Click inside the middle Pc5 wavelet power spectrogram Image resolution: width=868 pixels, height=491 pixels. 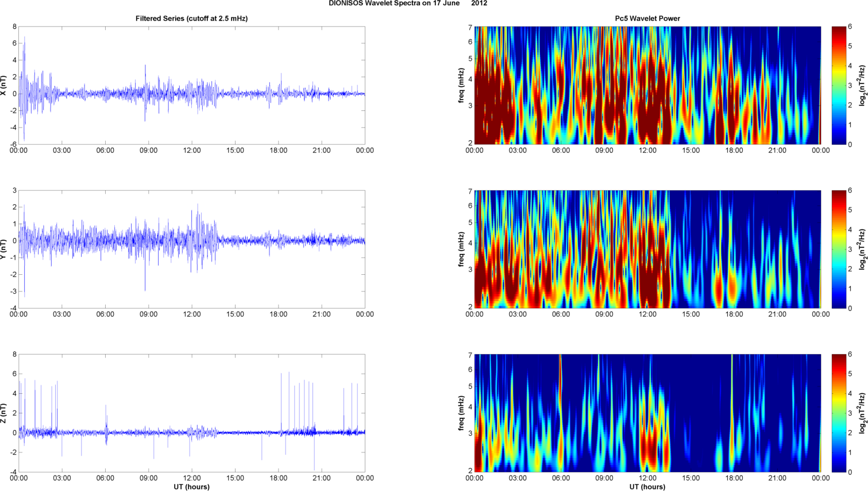(647, 249)
